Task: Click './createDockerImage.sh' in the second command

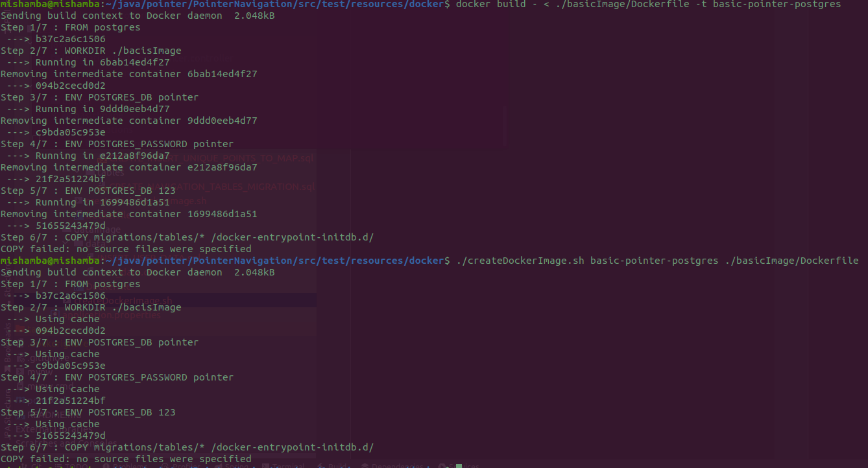Action: 520,261
